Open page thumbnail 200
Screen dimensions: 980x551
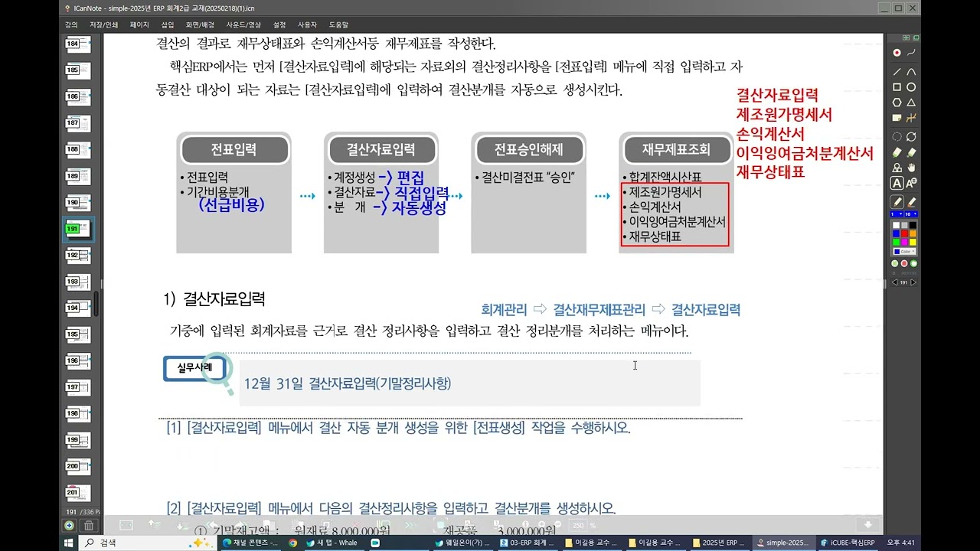tap(78, 465)
